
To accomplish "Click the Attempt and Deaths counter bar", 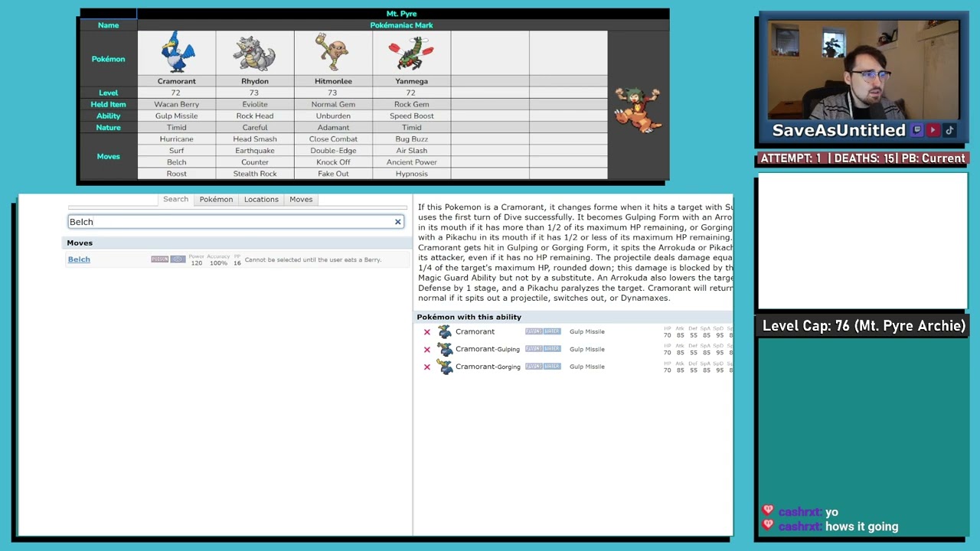I will click(x=863, y=158).
